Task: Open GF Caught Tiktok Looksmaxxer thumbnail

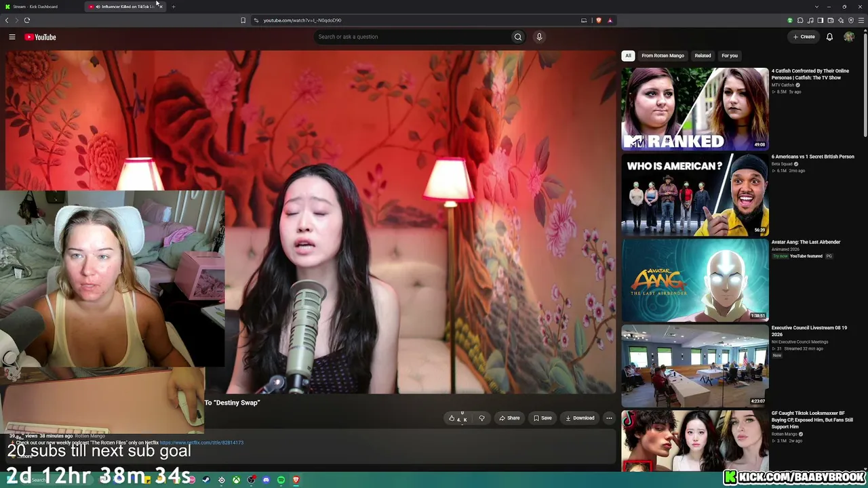Action: (x=695, y=441)
